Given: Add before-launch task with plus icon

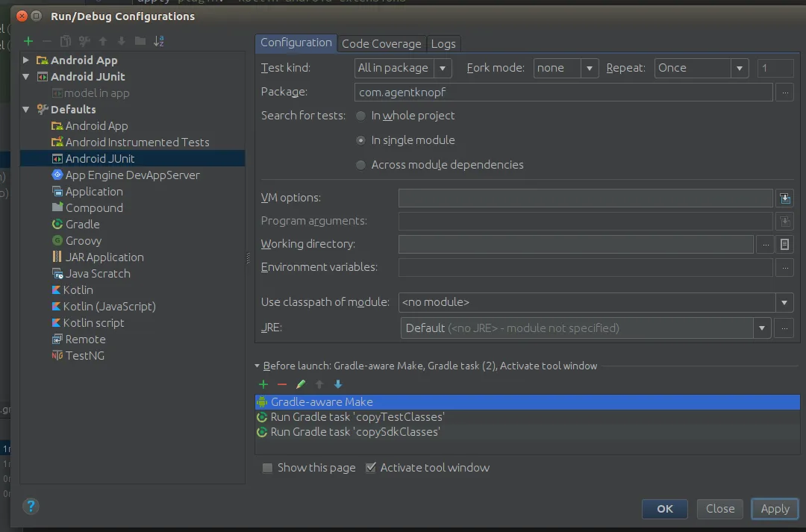Looking at the screenshot, I should (x=263, y=384).
